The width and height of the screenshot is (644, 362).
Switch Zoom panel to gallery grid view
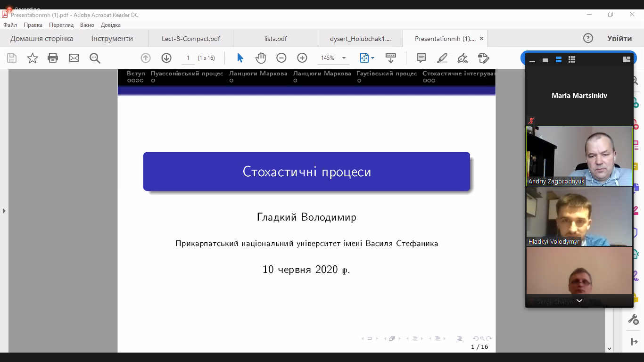pyautogui.click(x=572, y=60)
